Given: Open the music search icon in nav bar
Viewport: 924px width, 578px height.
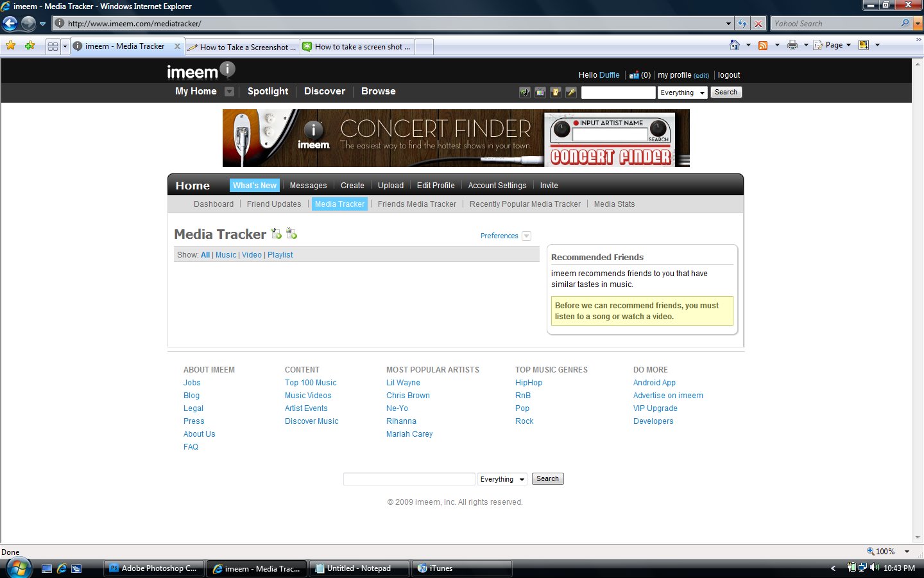Looking at the screenshot, I should (x=525, y=92).
